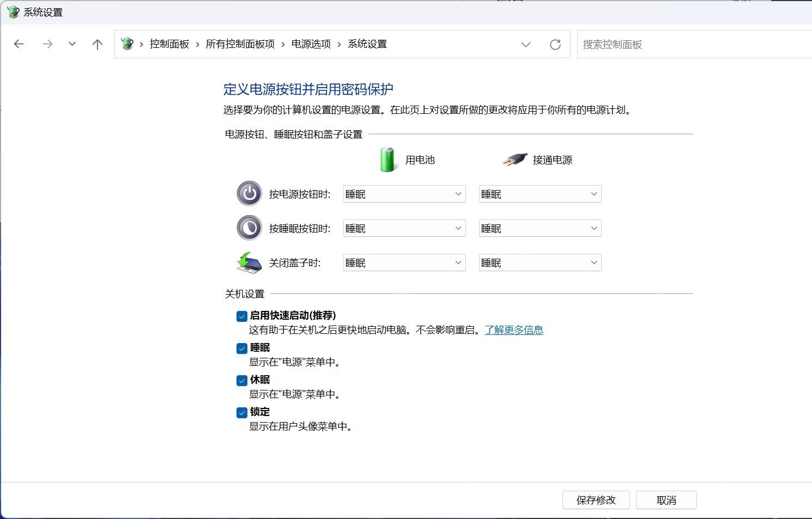Click the 系统设置 title bar icon
The width and height of the screenshot is (812, 519).
click(13, 12)
